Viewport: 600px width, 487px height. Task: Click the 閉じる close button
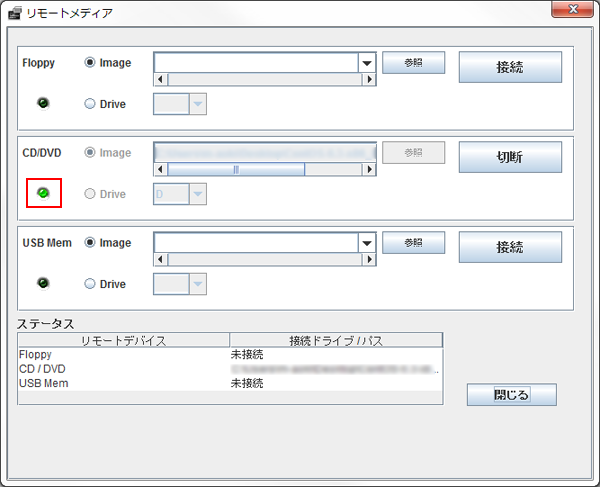pyautogui.click(x=512, y=395)
